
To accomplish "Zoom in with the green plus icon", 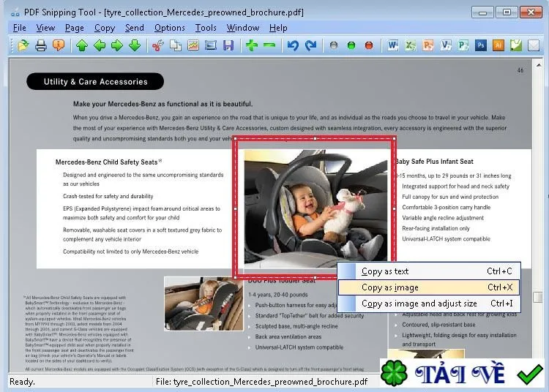I will tap(251, 45).
